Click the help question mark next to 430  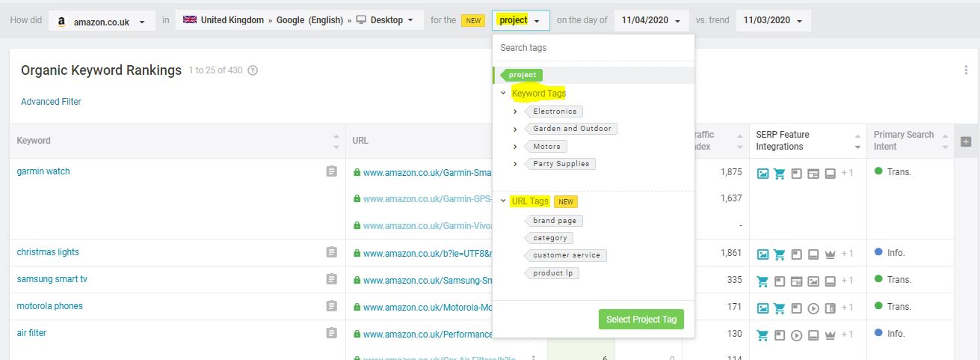point(253,70)
